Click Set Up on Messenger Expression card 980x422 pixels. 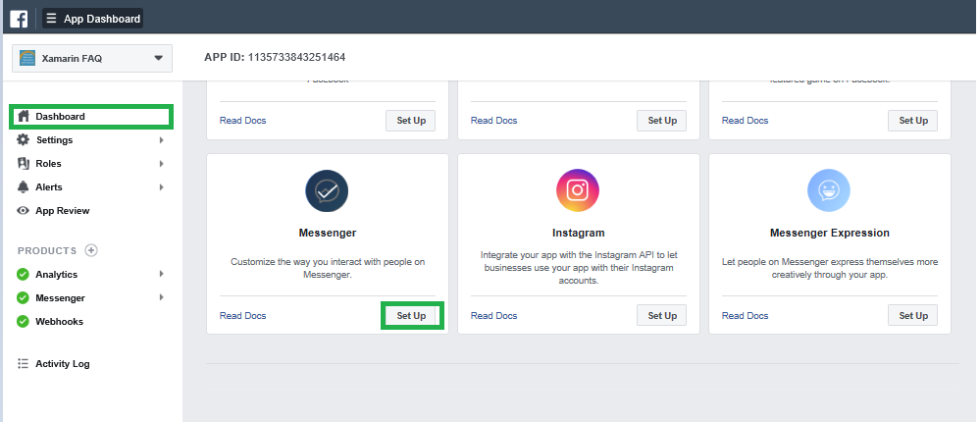(913, 316)
